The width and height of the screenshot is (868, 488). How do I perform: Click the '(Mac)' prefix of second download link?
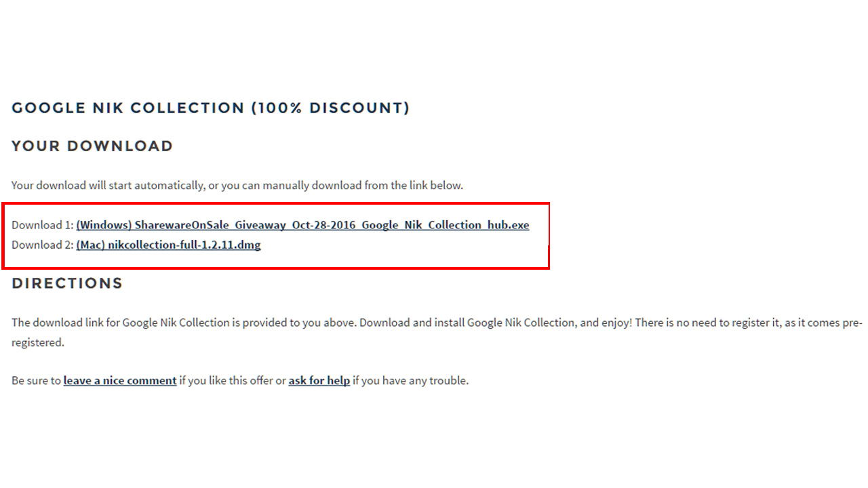click(x=91, y=245)
